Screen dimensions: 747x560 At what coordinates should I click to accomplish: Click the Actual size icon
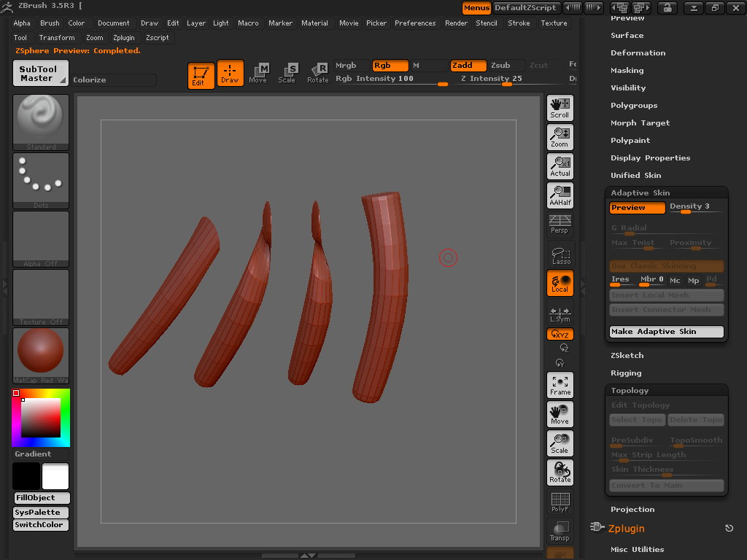tap(560, 166)
